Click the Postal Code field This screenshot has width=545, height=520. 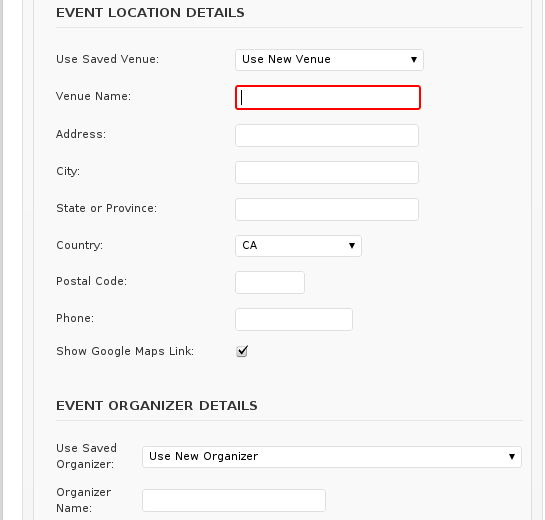[270, 282]
